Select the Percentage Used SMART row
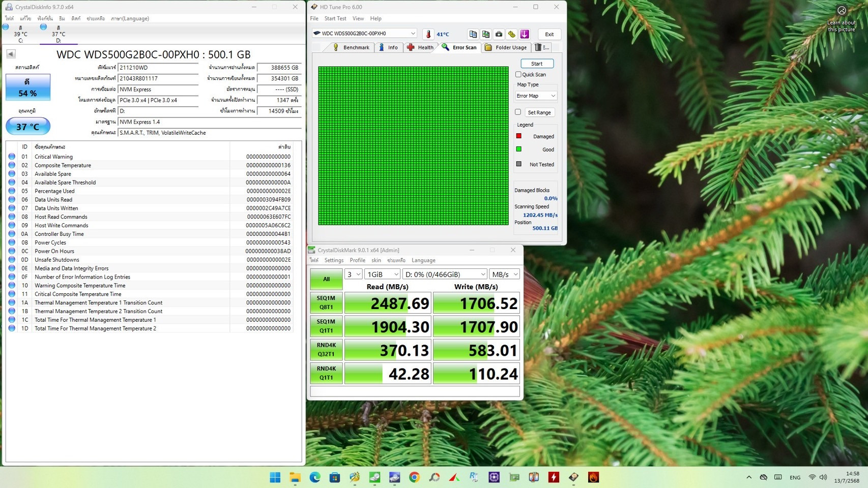868x488 pixels. coord(150,191)
